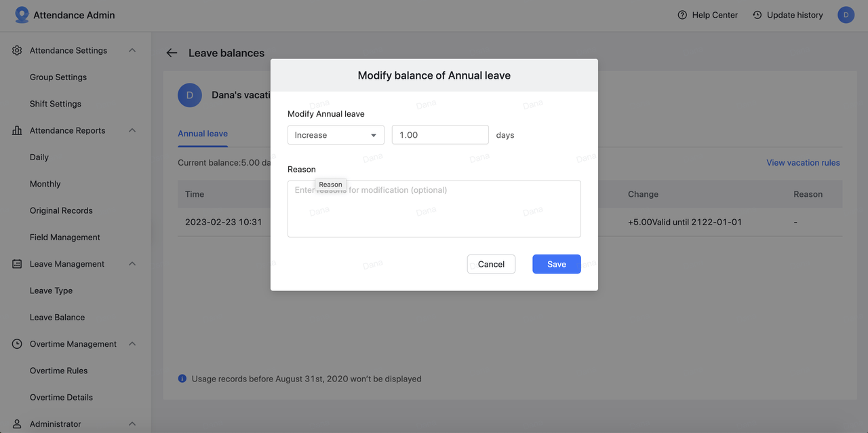Open Leave Balance in the sidebar
The height and width of the screenshot is (433, 868).
pyautogui.click(x=57, y=317)
